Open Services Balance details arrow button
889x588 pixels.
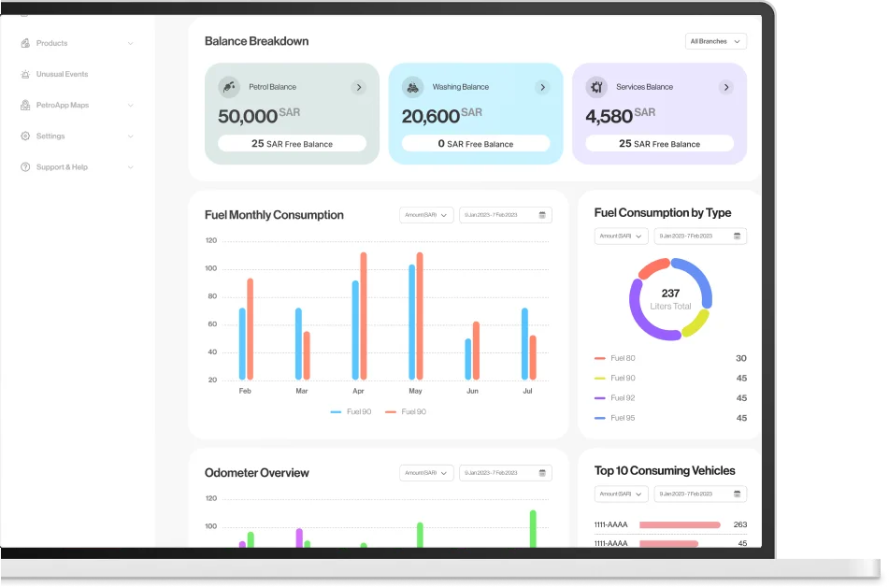pyautogui.click(x=725, y=87)
